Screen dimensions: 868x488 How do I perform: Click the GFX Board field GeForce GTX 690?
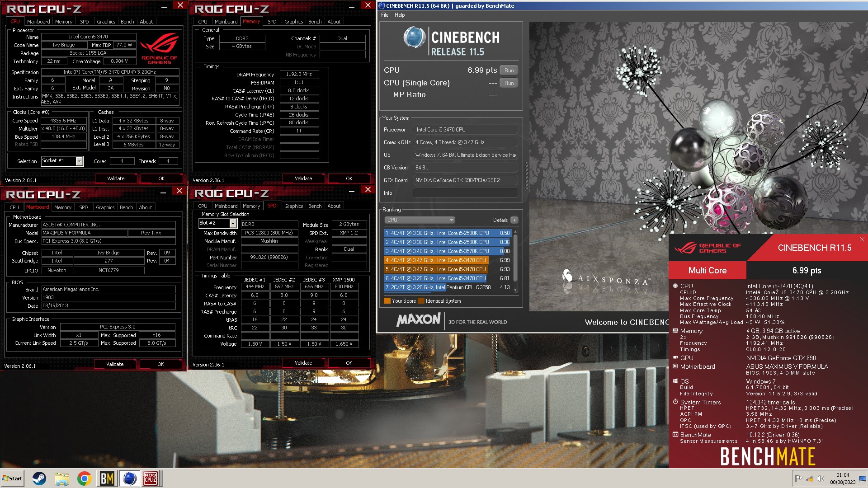tap(466, 180)
